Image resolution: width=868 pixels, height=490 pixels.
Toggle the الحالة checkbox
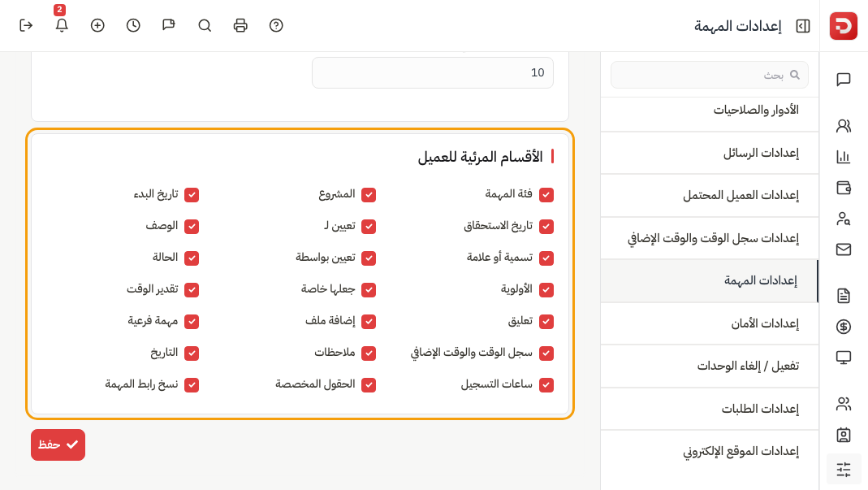[x=192, y=258]
